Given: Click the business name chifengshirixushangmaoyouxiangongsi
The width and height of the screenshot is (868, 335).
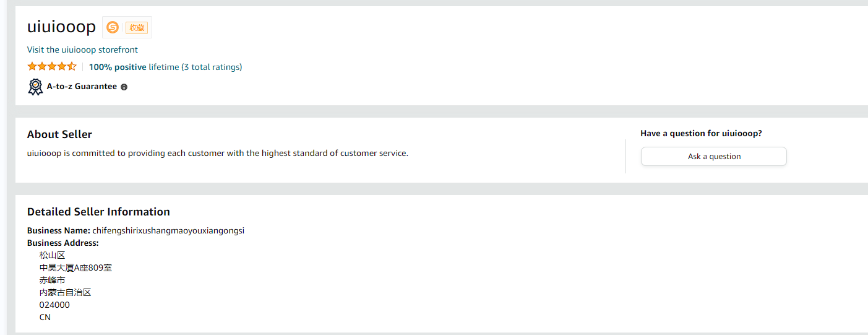Looking at the screenshot, I should [x=168, y=230].
